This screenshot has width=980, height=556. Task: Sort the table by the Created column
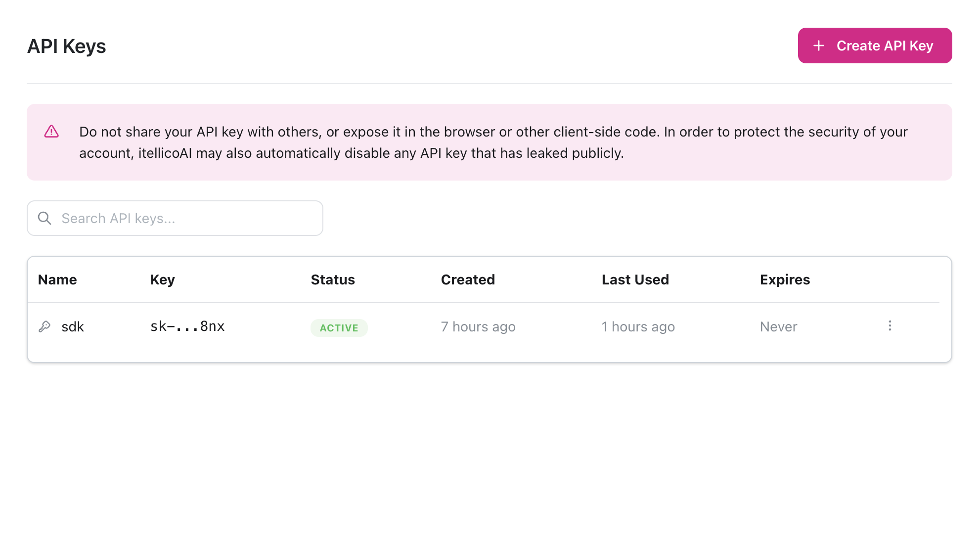tap(468, 279)
